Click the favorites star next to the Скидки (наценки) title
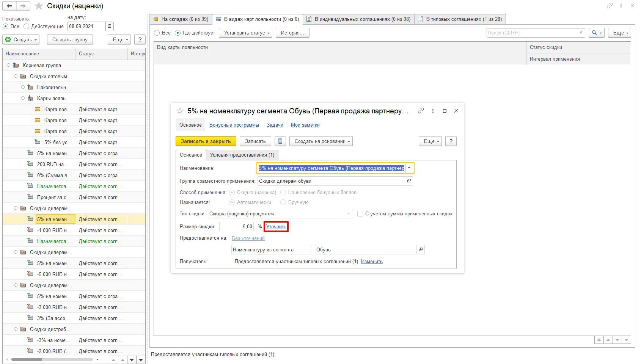The image size is (641, 364). click(x=39, y=6)
